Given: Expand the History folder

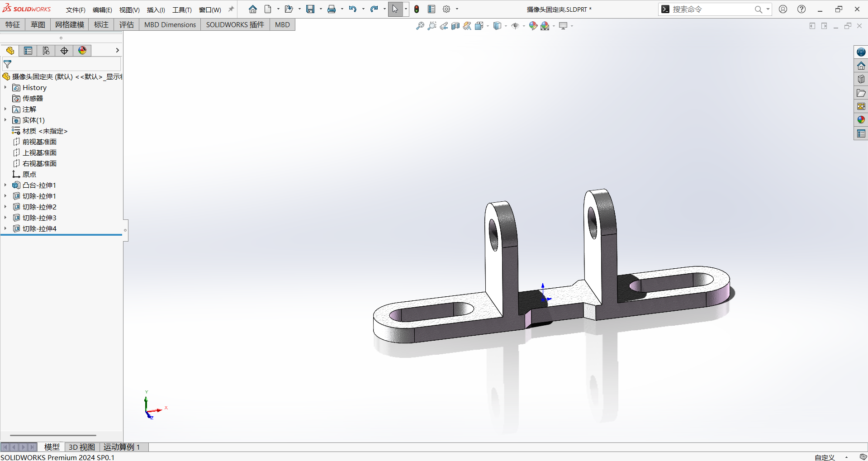Looking at the screenshot, I should click(x=5, y=87).
